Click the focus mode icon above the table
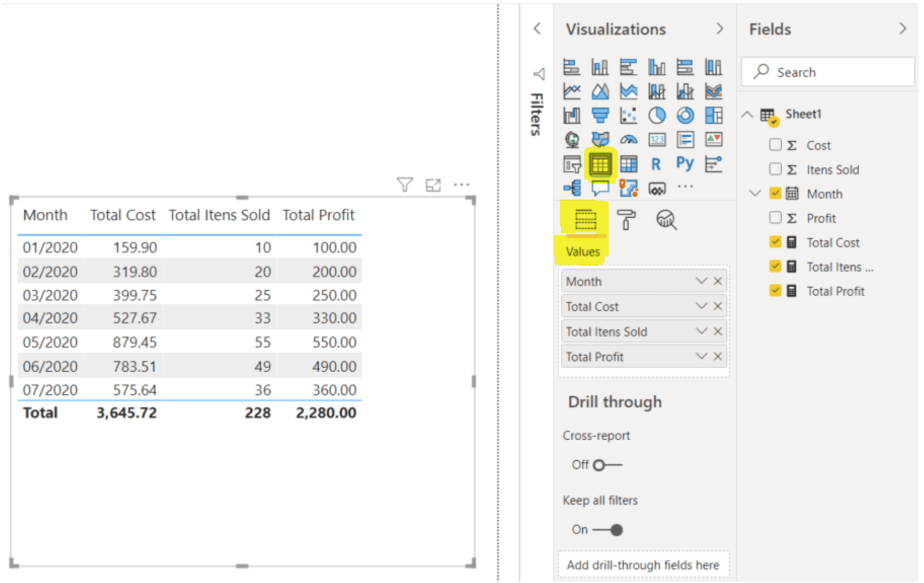The image size is (924, 583). 434,184
